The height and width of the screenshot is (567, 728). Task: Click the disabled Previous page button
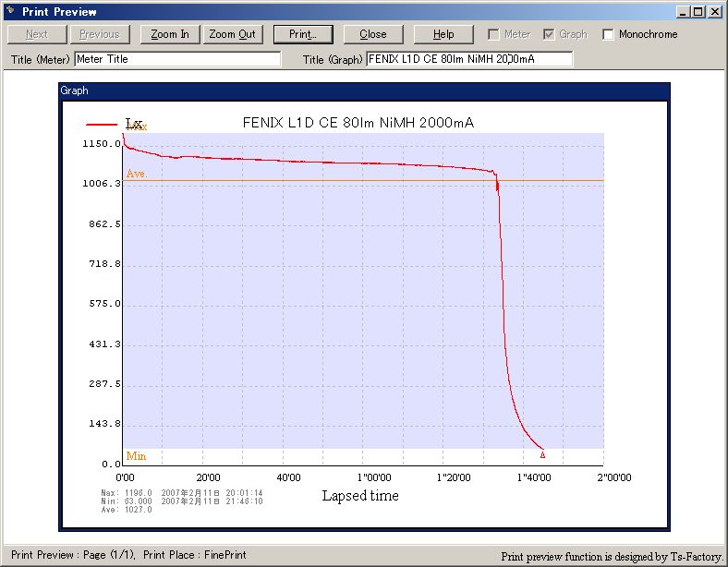click(100, 34)
